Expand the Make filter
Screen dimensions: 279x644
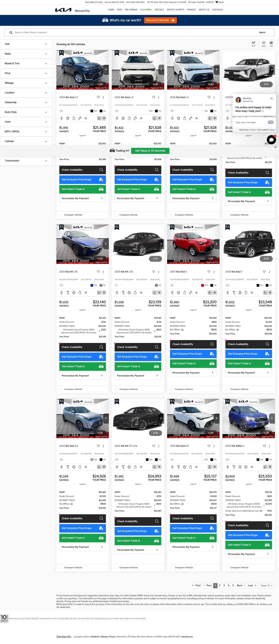click(x=26, y=54)
